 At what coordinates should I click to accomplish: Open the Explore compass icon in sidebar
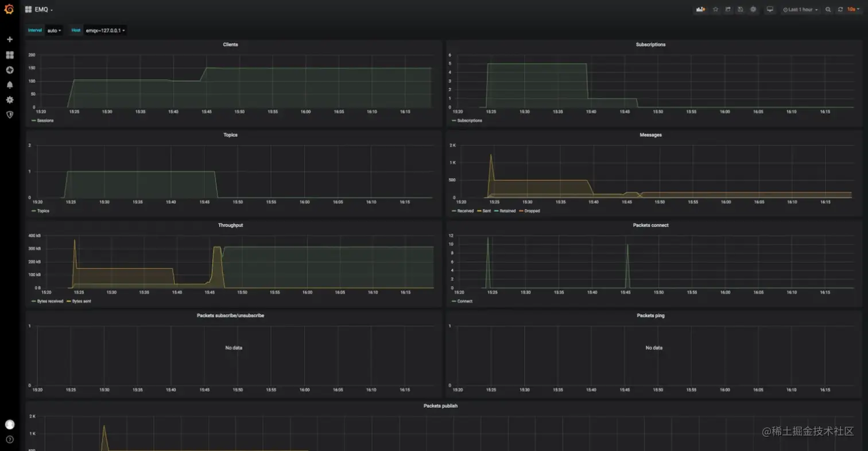[9, 70]
